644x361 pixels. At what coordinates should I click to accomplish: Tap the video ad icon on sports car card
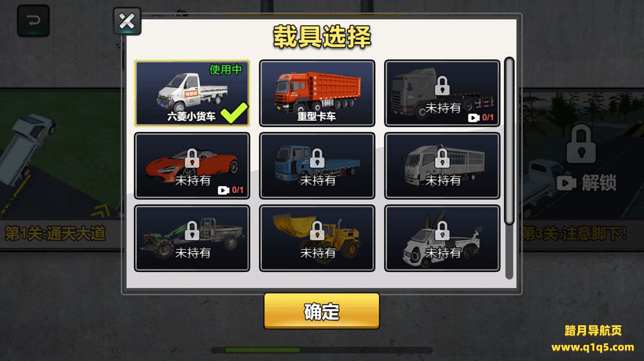(x=223, y=190)
